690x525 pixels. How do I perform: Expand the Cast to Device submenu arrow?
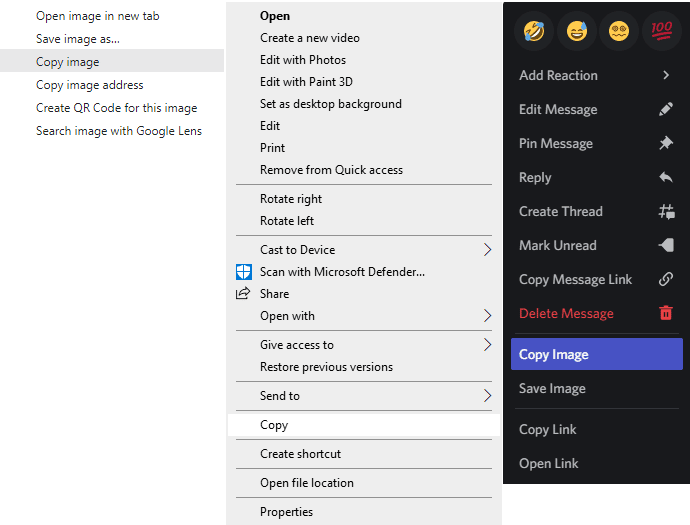point(487,250)
